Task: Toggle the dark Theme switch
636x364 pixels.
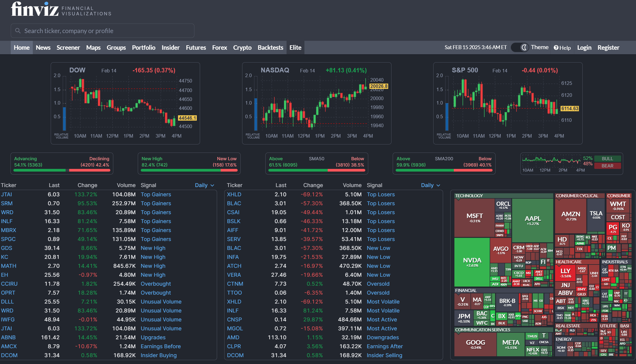Action: [520, 47]
